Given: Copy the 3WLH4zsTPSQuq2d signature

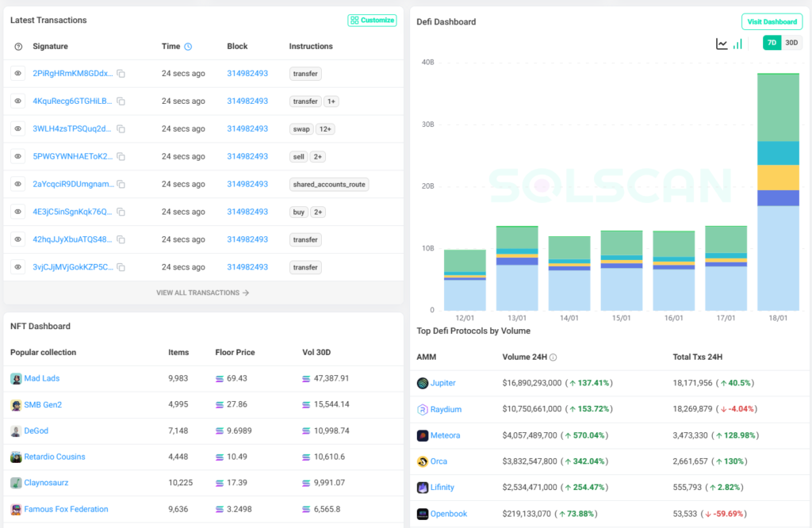Looking at the screenshot, I should point(121,129).
